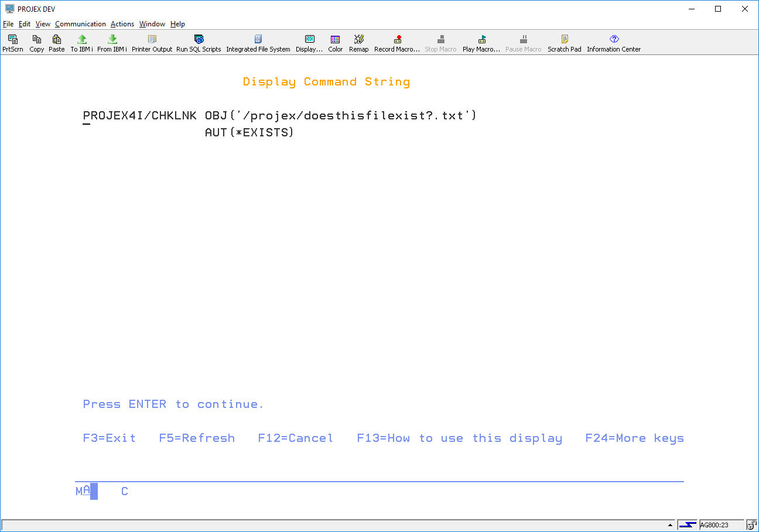Download data using From IBM i icon
Image resolution: width=759 pixels, height=532 pixels.
point(112,43)
